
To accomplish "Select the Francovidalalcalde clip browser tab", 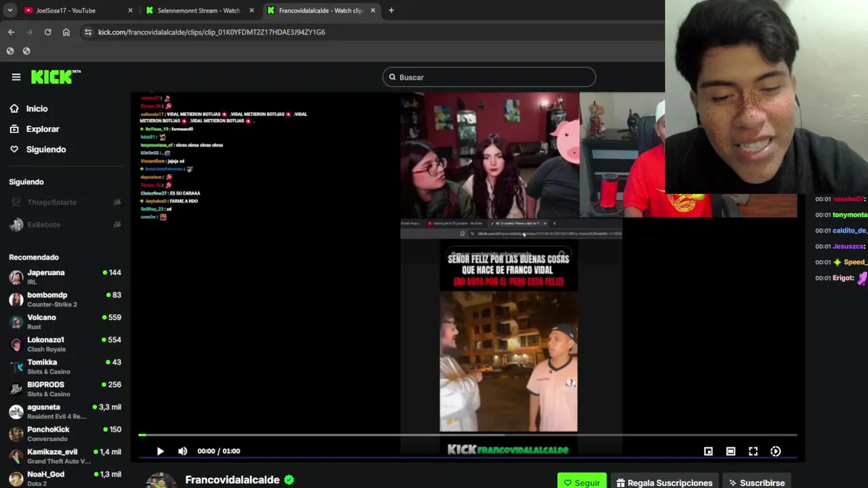I will tap(320, 10).
